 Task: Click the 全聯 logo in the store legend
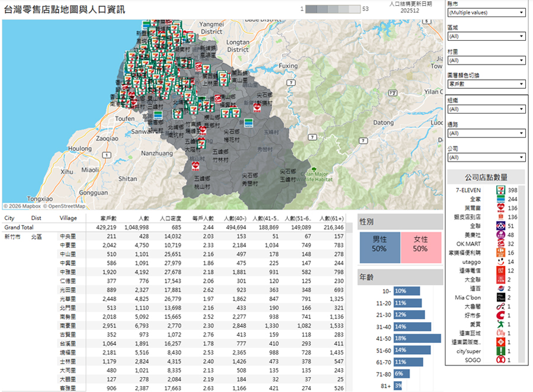(x=500, y=226)
